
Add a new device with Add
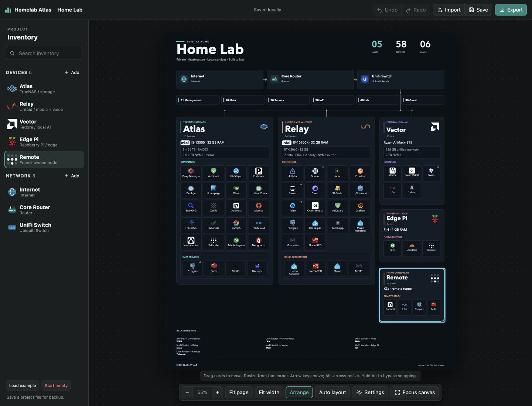coord(72,72)
